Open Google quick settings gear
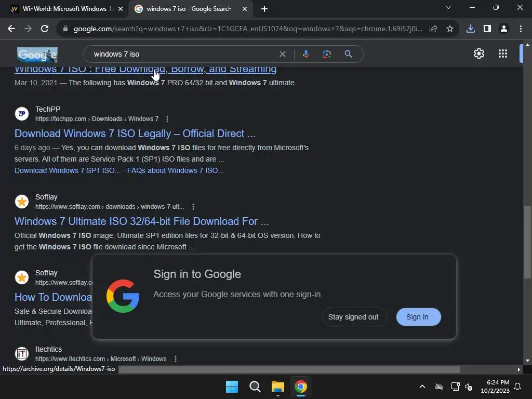The height and width of the screenshot is (399, 532). [x=478, y=54]
